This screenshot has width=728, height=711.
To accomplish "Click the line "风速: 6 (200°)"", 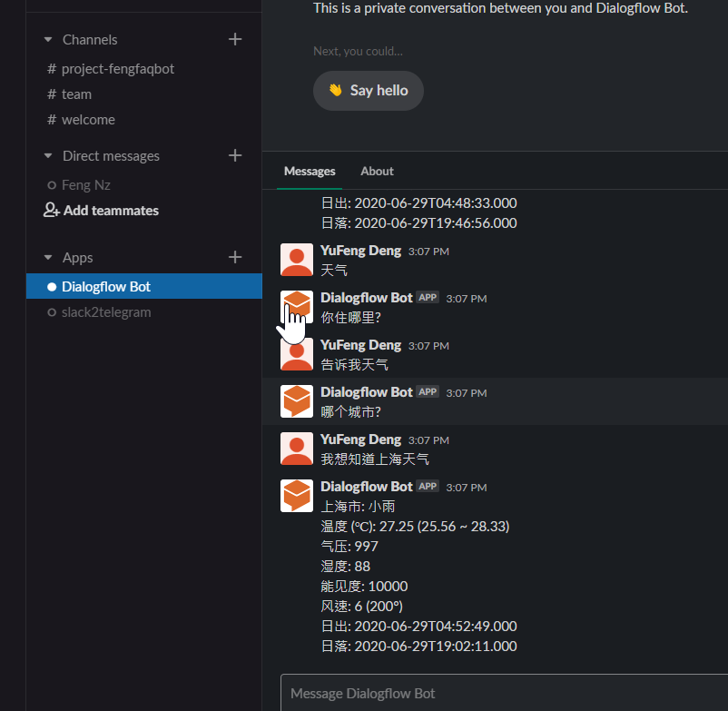I will tap(361, 607).
